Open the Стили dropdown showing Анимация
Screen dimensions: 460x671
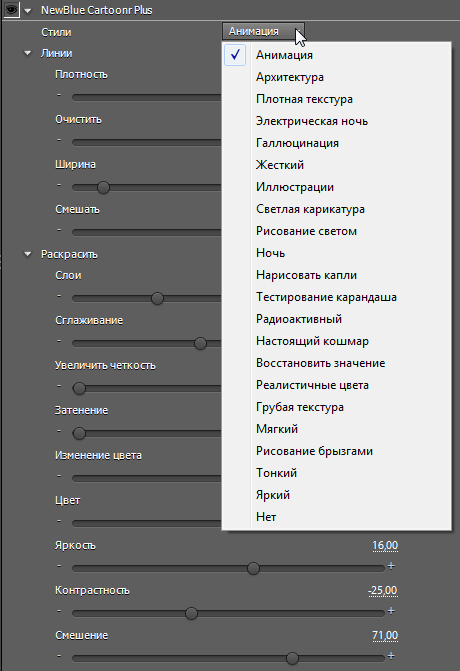pos(263,31)
